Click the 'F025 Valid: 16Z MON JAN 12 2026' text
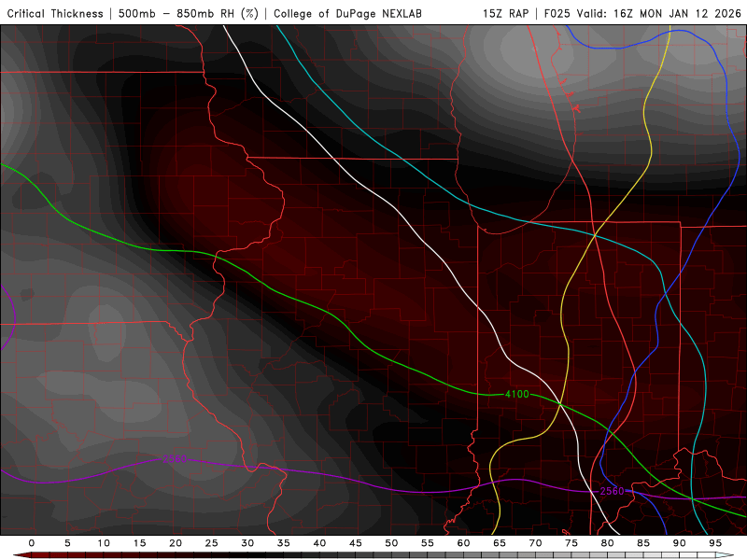This screenshot has width=747, height=560. click(642, 13)
